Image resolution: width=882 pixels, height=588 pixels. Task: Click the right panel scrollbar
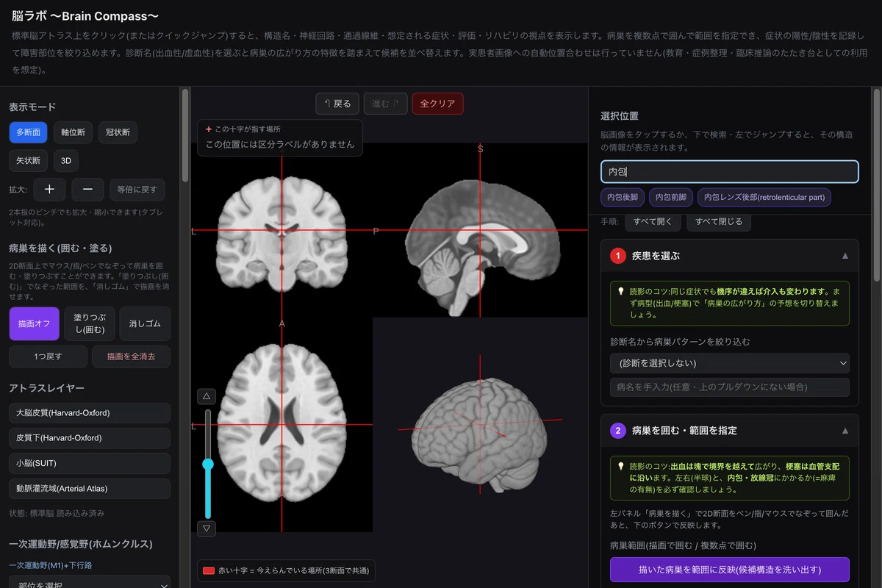click(x=876, y=184)
